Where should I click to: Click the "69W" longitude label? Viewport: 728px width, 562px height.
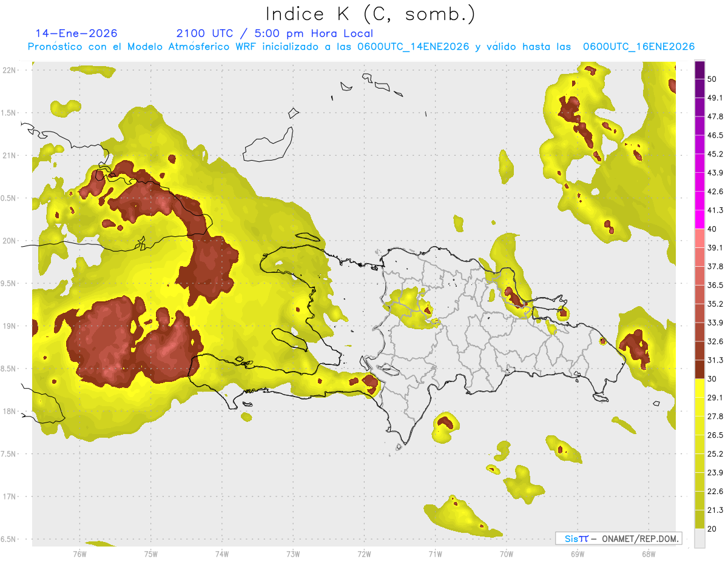[577, 554]
